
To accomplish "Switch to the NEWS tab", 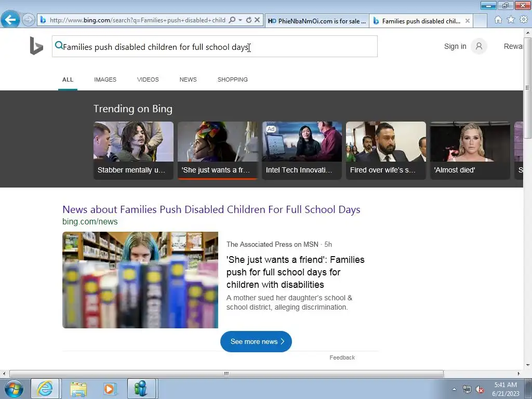I will point(188,79).
